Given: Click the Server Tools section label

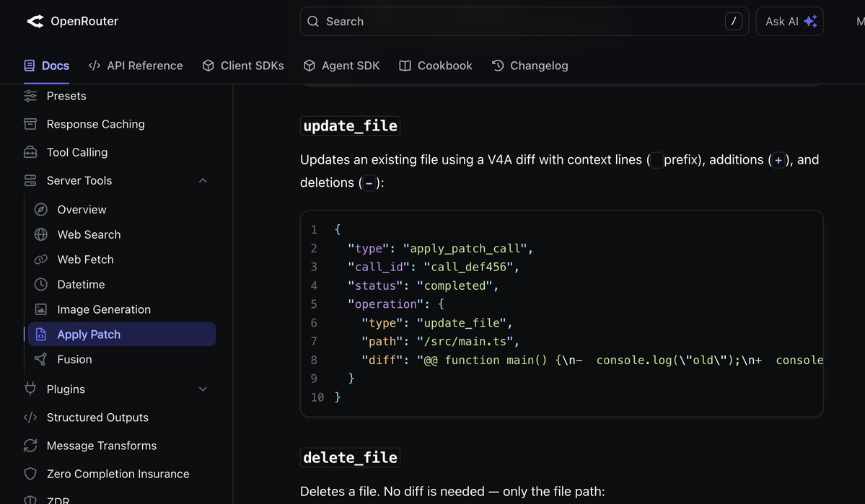Looking at the screenshot, I should (x=79, y=180).
